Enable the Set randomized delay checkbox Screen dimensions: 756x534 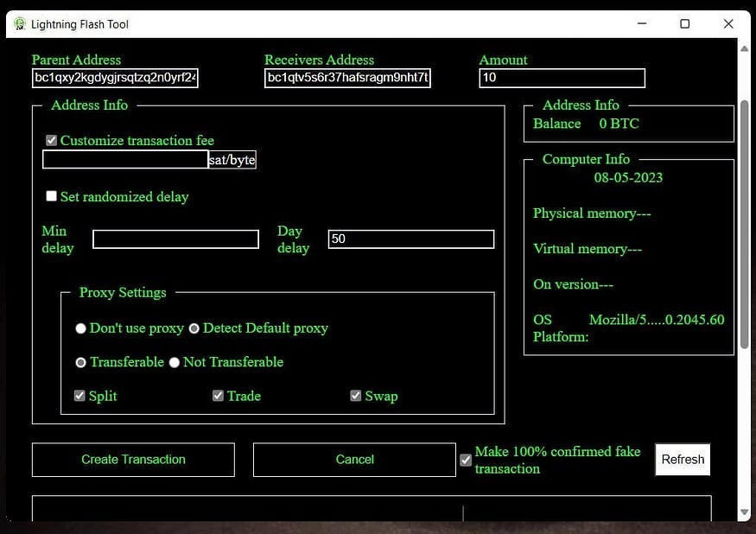(52, 196)
